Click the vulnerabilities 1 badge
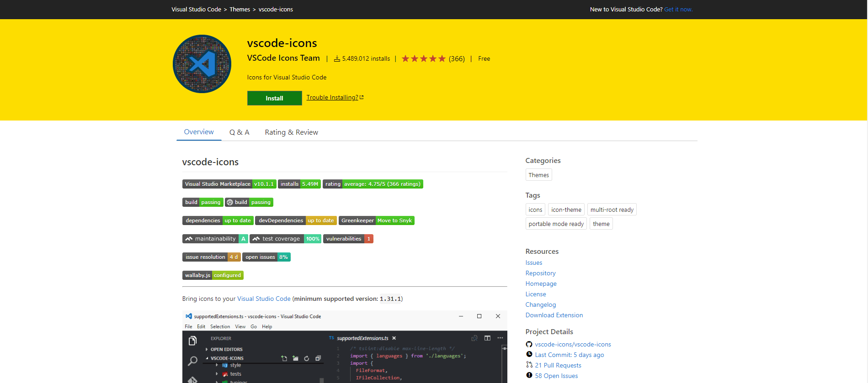This screenshot has height=383, width=868. [348, 239]
